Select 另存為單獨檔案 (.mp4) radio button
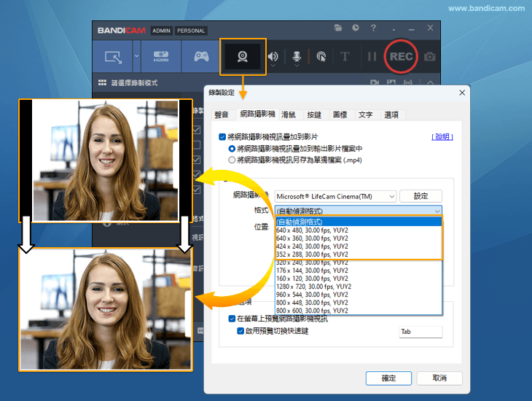Image resolution: width=532 pixels, height=401 pixels. click(x=232, y=160)
